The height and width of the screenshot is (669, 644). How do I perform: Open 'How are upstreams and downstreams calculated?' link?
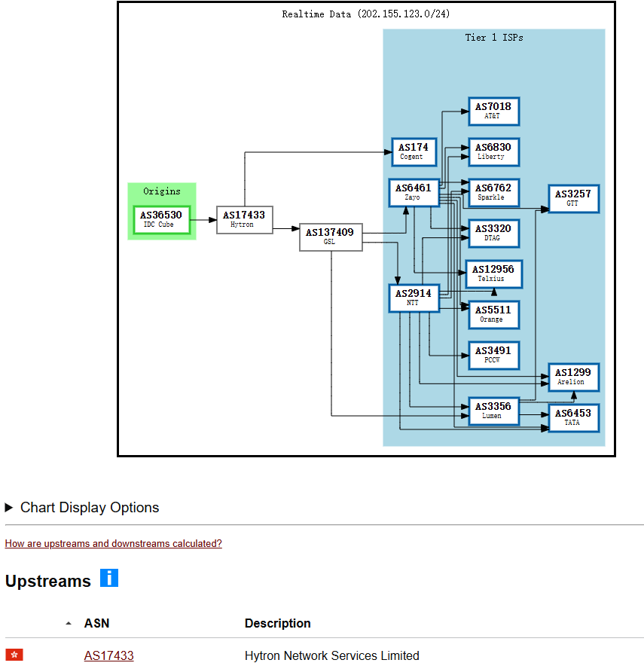click(114, 544)
